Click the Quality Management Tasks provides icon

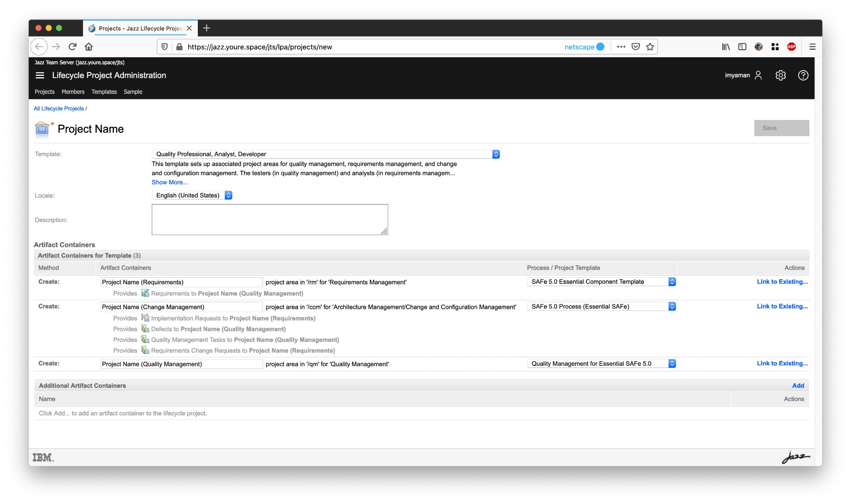pyautogui.click(x=145, y=340)
